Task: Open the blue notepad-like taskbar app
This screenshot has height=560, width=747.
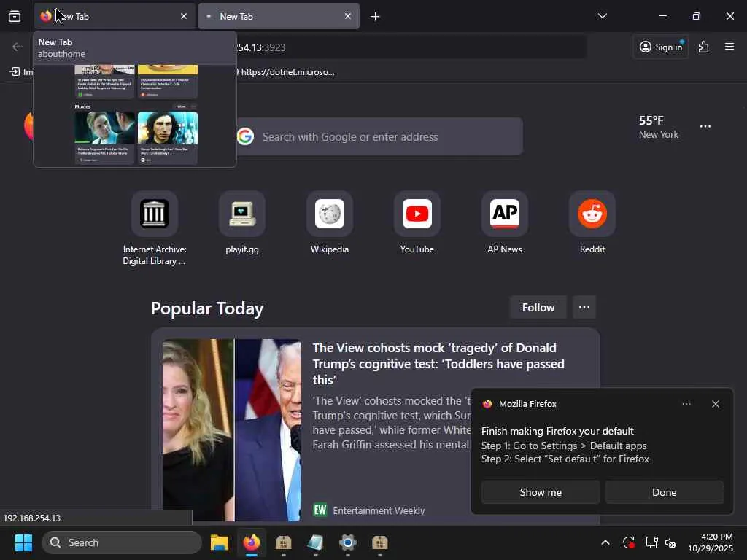Action: (x=315, y=542)
